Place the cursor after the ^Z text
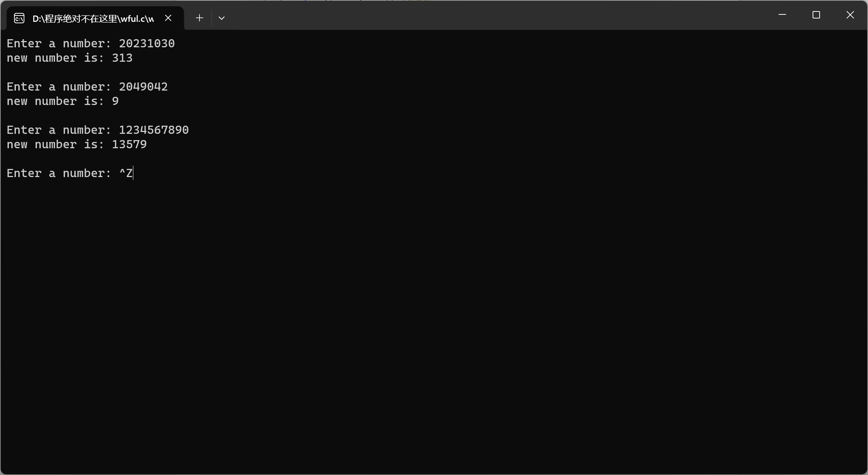 coord(133,173)
